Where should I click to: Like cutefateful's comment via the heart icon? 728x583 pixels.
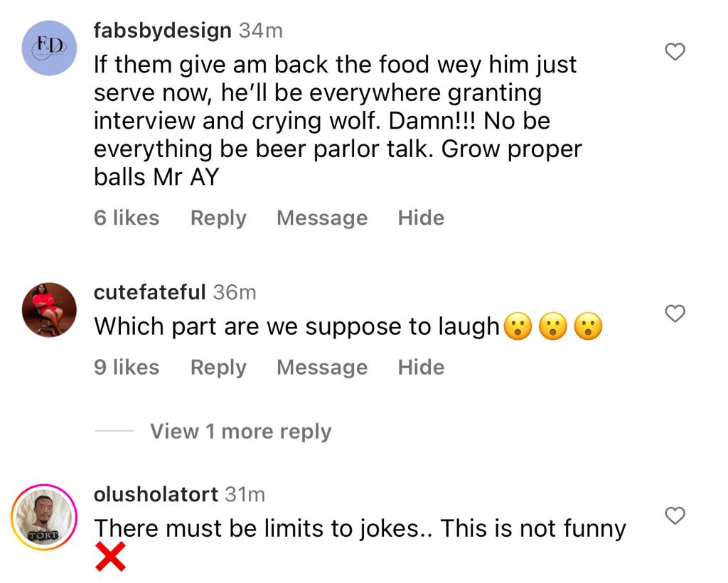click(674, 313)
